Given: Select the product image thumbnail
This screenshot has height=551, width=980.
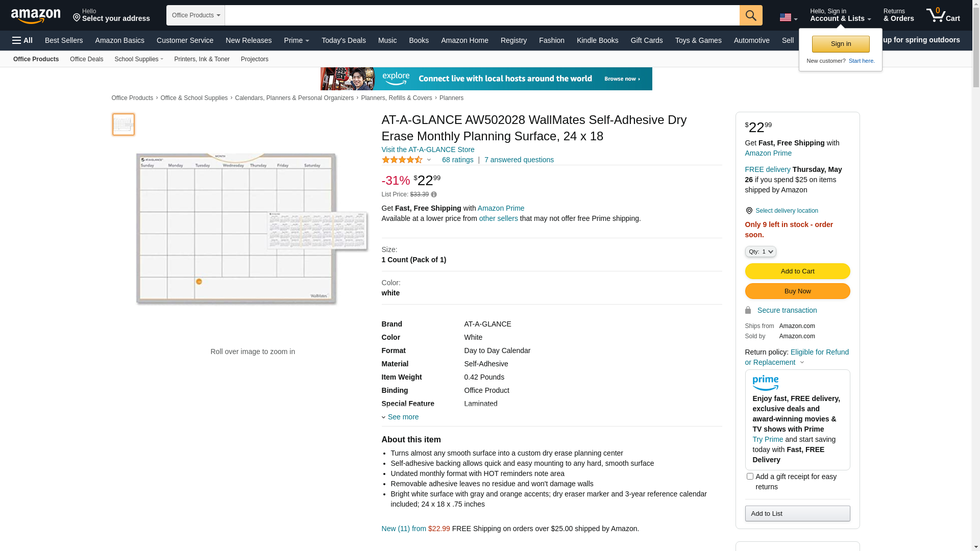Looking at the screenshot, I should point(124,124).
